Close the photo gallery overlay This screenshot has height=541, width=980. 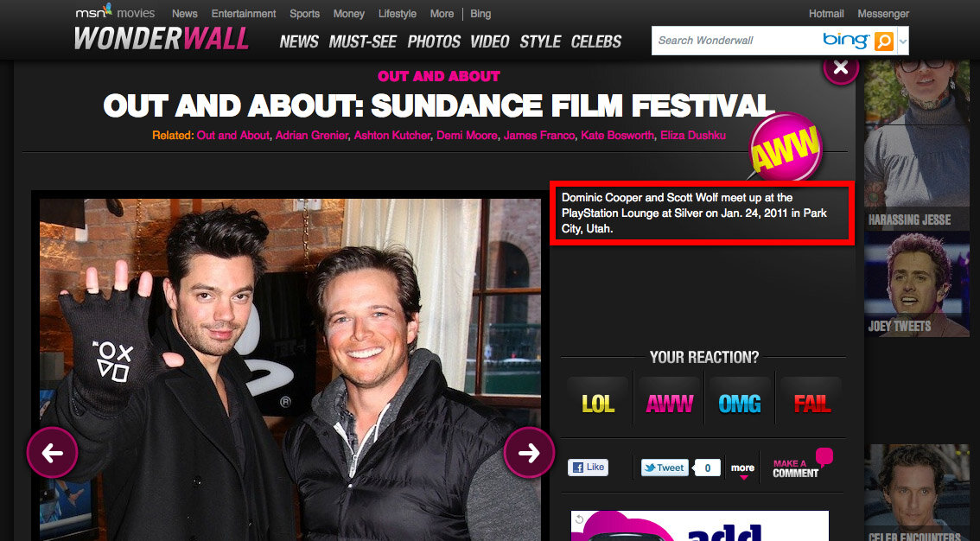pyautogui.click(x=841, y=67)
